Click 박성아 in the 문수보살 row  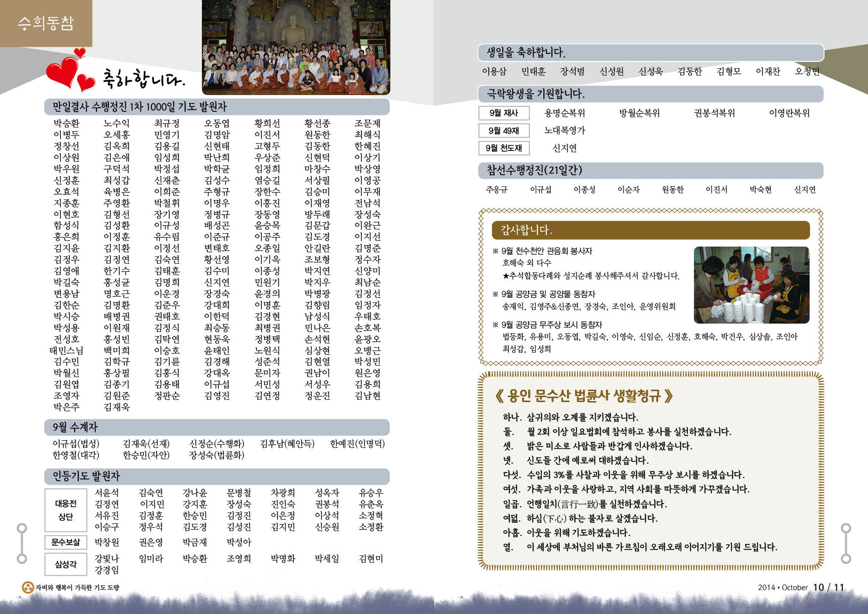pyautogui.click(x=239, y=543)
